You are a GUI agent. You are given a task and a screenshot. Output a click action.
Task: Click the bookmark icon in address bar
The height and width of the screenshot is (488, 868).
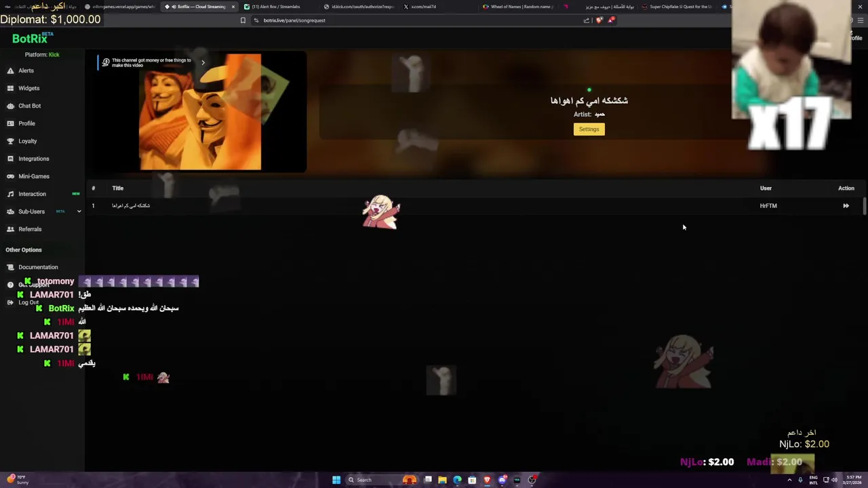[243, 20]
